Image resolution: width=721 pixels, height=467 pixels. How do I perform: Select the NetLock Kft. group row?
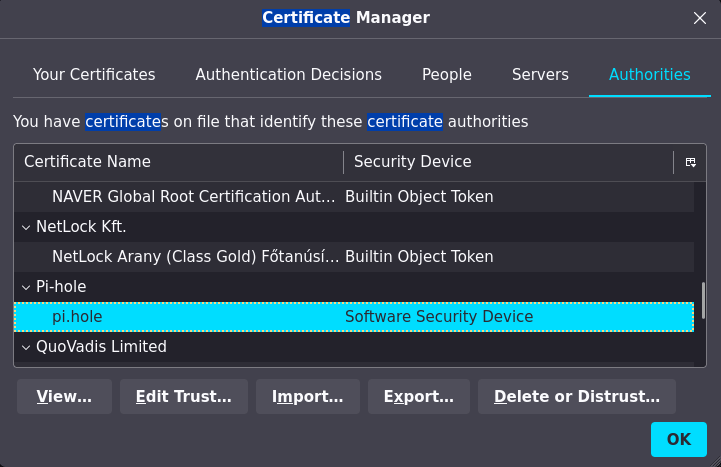pyautogui.click(x=354, y=227)
